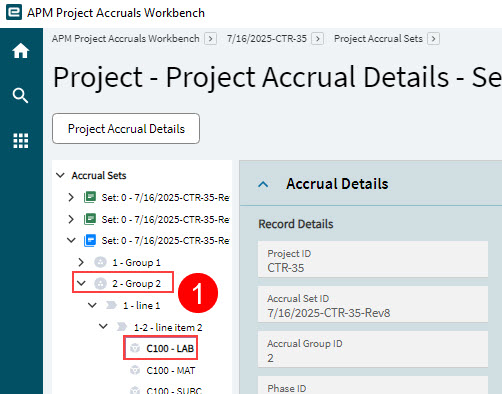Click the Group 1 group icon
502x394 pixels.
click(100, 262)
